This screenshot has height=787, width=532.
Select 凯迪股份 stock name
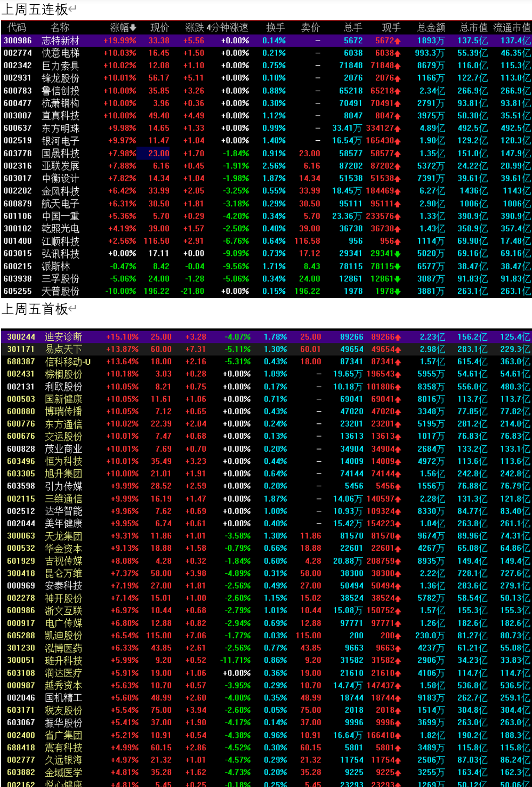pyautogui.click(x=63, y=636)
